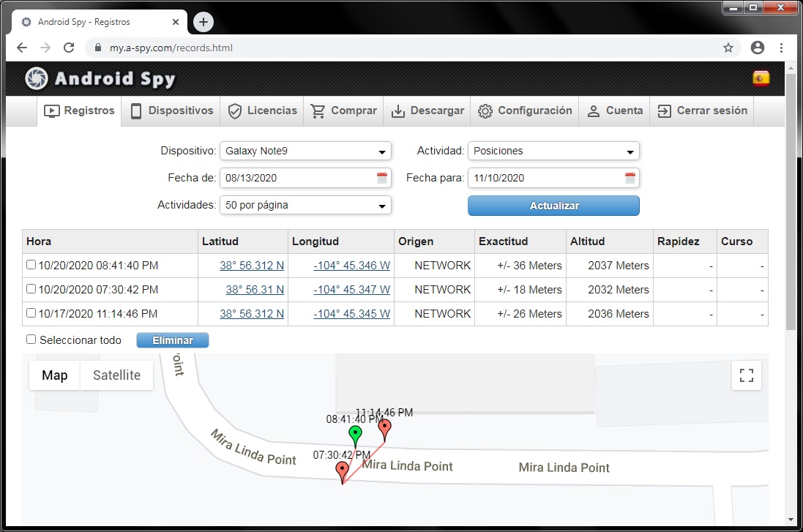Screen dimensions: 803x532
Task: Click the Cerrar sesión label to log out
Action: pyautogui.click(x=712, y=110)
